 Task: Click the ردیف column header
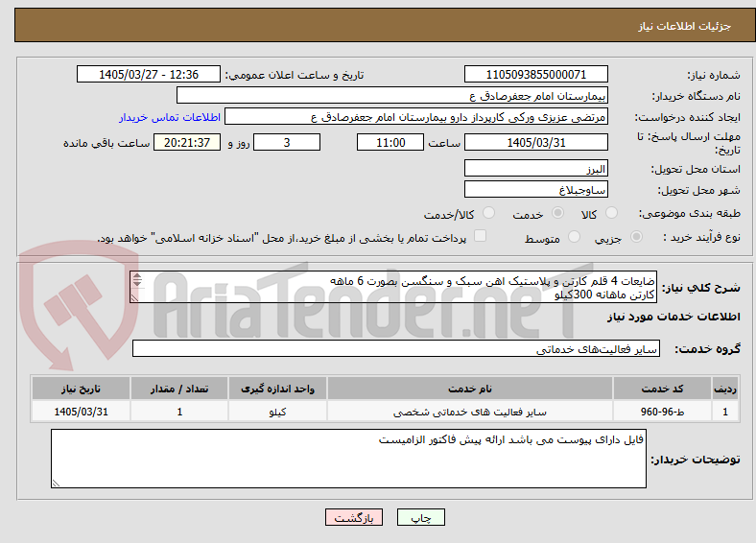pos(725,389)
